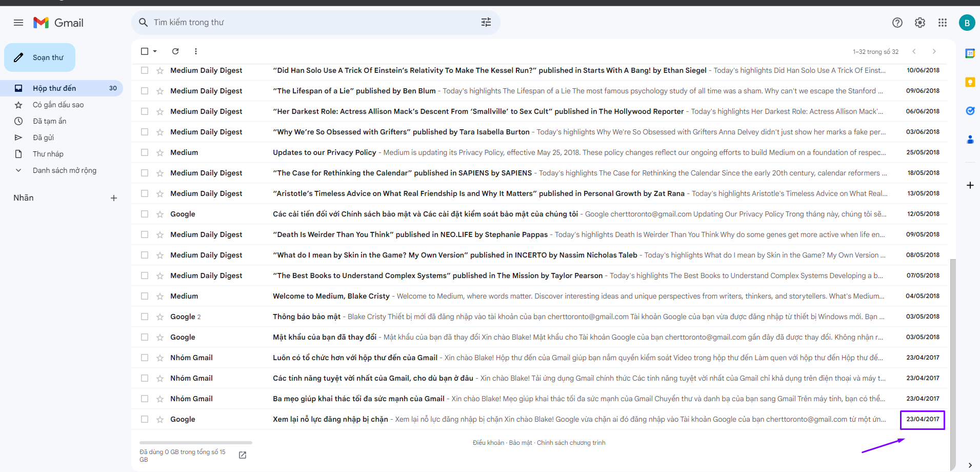
Task: Star the 'Welcome to Medium, Blake Cristy' email
Action: click(160, 296)
